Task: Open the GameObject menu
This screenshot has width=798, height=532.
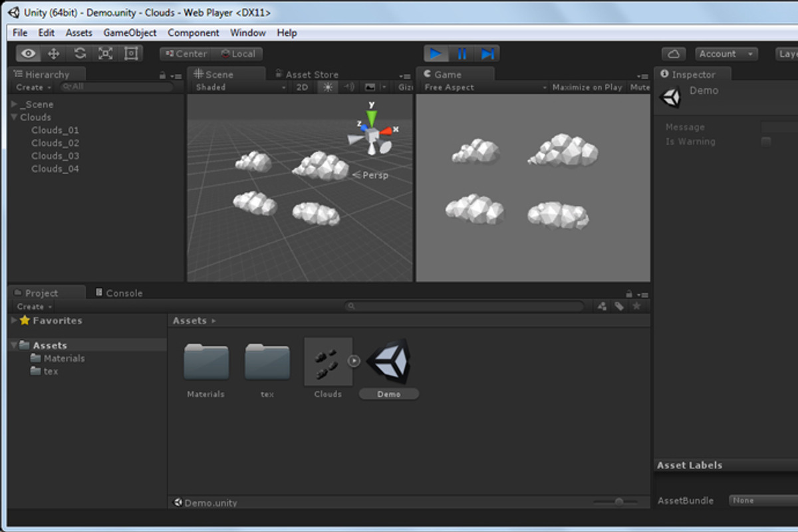Action: (x=130, y=33)
